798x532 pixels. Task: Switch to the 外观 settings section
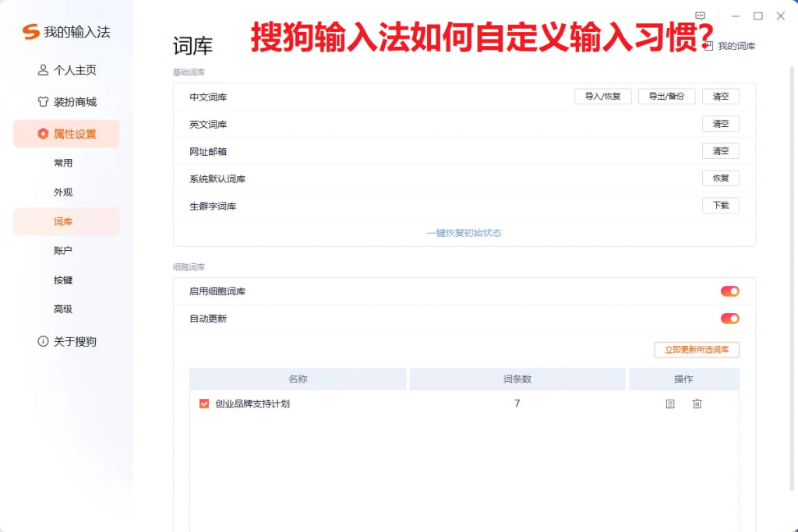[62, 192]
